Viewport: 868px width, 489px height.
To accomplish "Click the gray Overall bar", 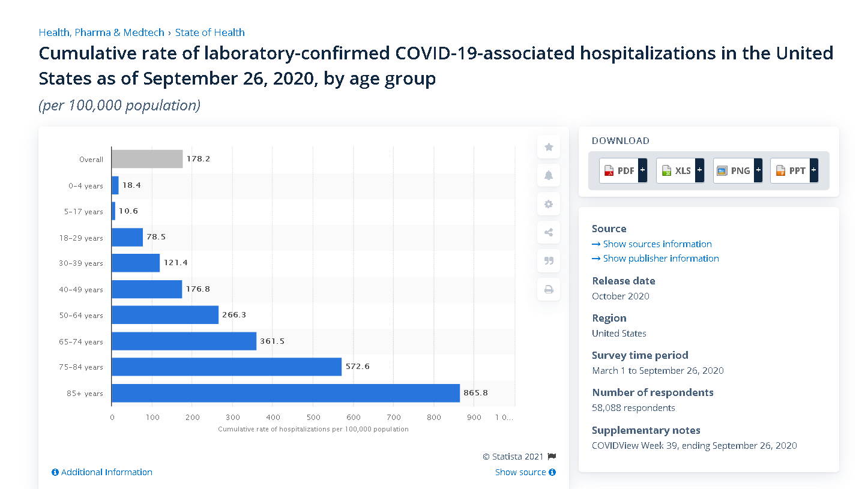I will coord(147,159).
